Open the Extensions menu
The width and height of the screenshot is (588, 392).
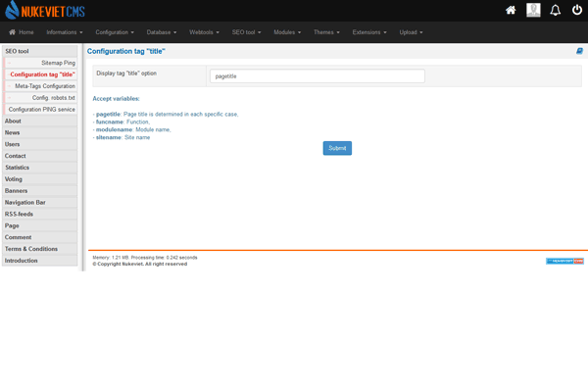369,32
